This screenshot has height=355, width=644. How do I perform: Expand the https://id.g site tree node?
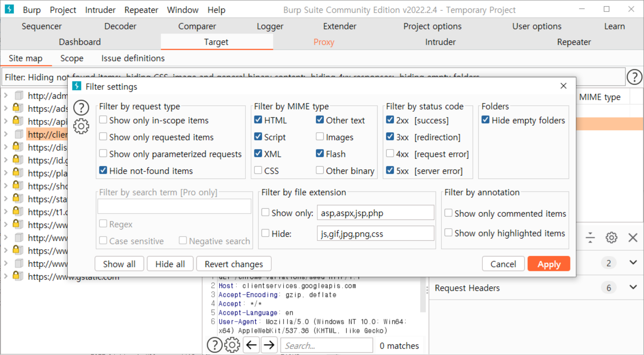(x=6, y=160)
